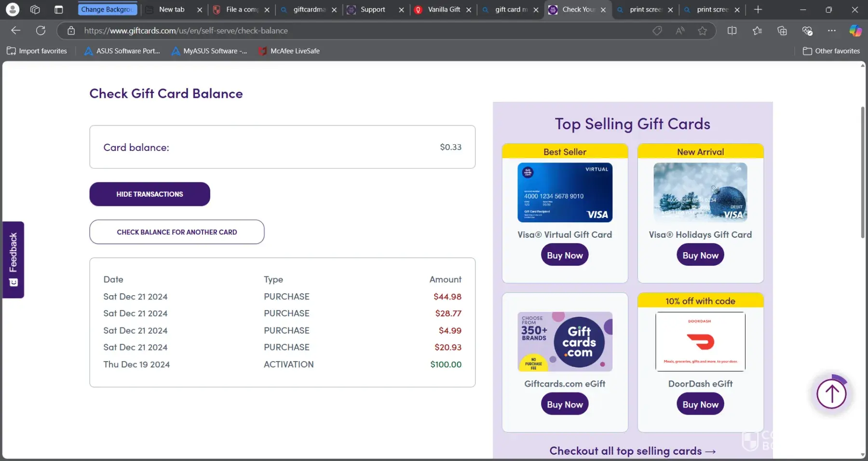The height and width of the screenshot is (461, 868).
Task: Switch to the Vanilla Gift tab
Action: (444, 10)
